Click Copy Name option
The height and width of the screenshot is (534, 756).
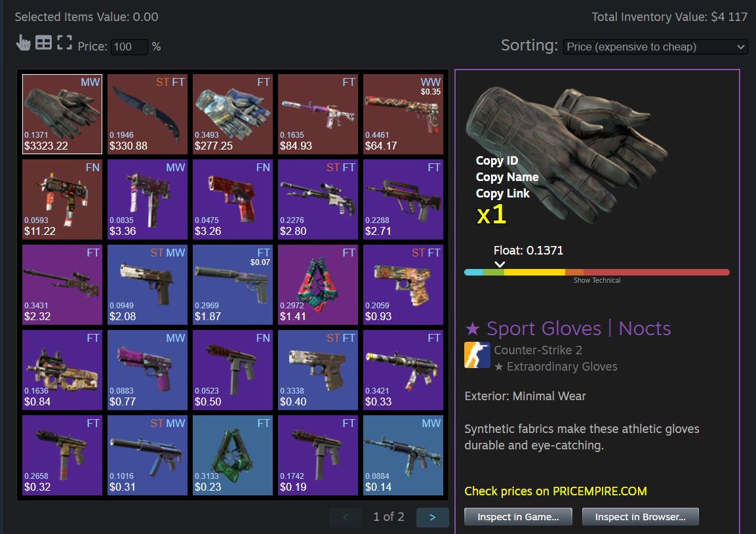[507, 177]
